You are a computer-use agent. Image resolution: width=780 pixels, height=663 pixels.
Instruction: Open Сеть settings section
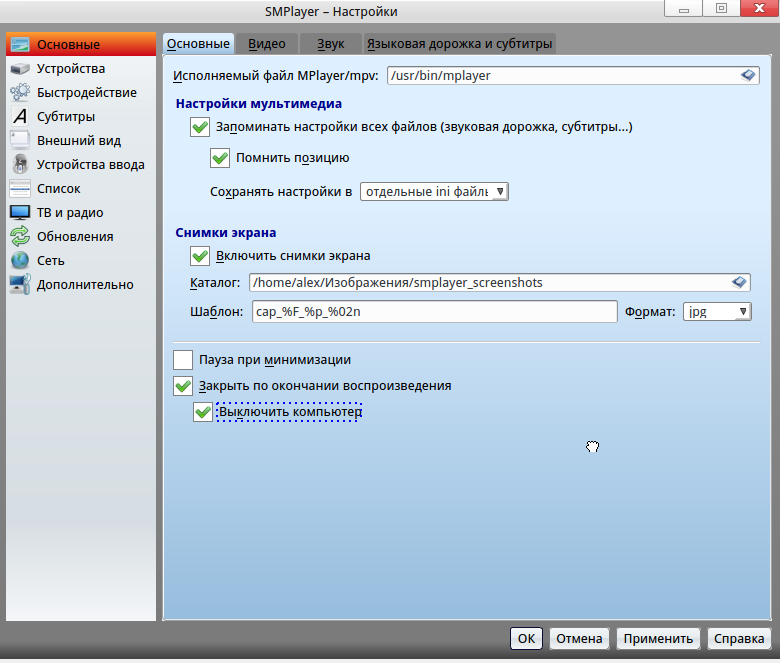(81, 260)
